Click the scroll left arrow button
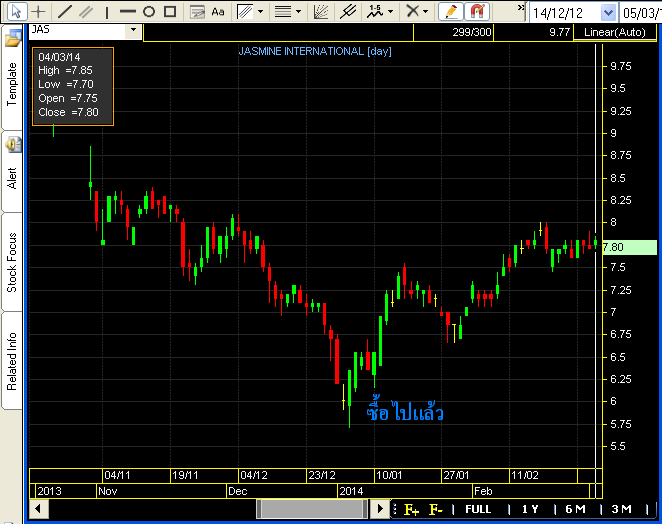This screenshot has width=662, height=524. tap(38, 508)
